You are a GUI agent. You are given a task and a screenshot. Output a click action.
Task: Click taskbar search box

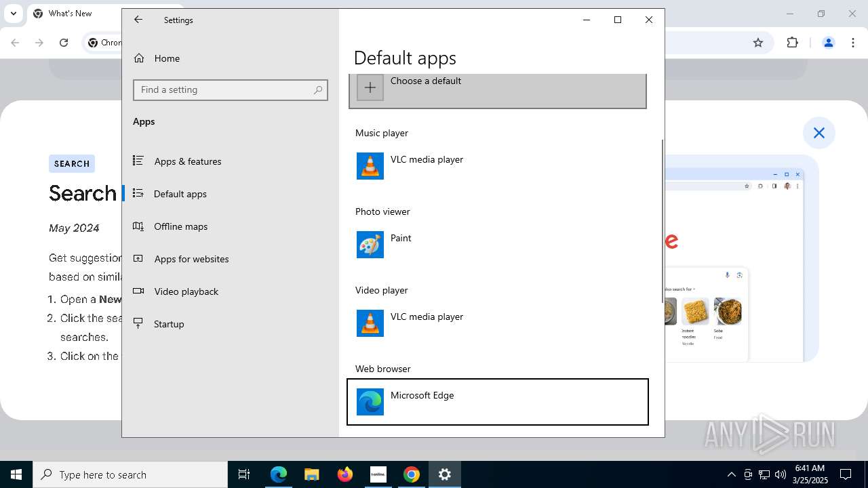[130, 474]
